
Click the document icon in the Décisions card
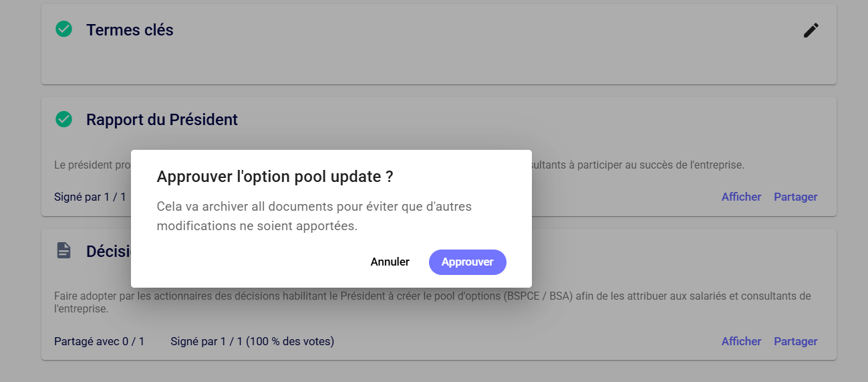(63, 250)
